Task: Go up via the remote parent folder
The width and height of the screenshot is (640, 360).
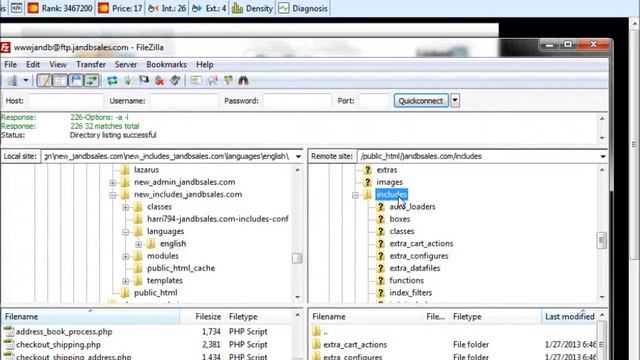Action: pos(325,332)
